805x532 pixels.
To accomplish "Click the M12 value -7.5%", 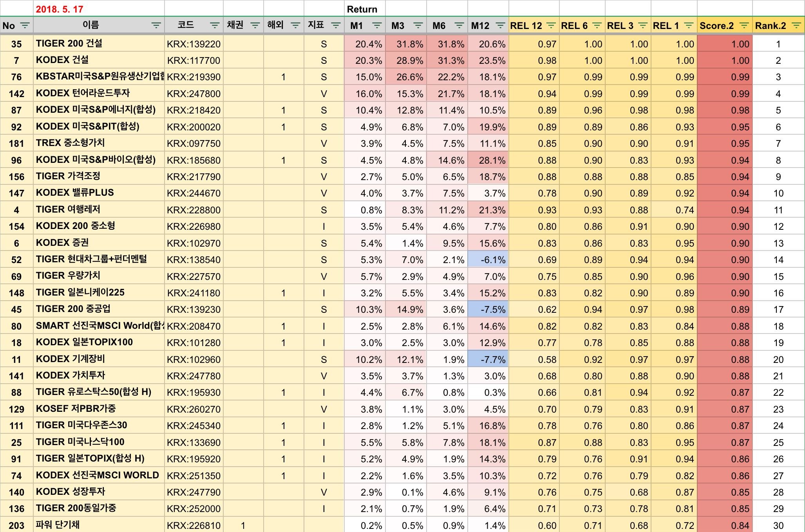I will [488, 309].
